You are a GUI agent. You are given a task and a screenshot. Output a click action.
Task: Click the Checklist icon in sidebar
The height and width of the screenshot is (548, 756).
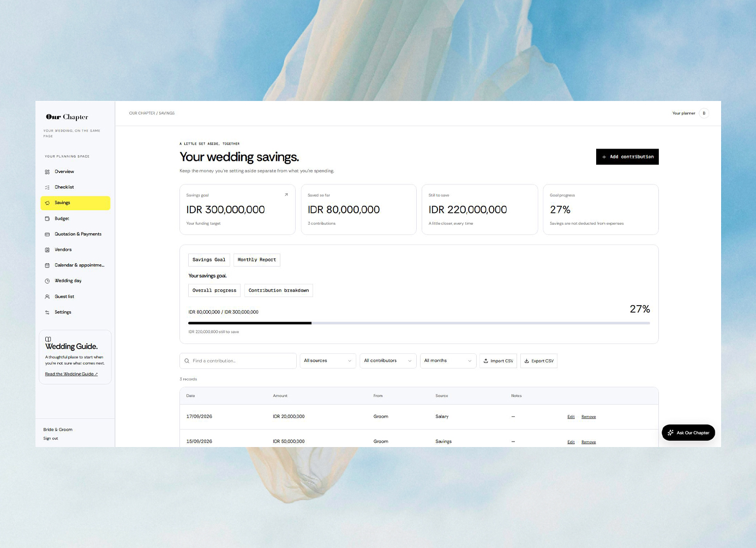coord(47,187)
